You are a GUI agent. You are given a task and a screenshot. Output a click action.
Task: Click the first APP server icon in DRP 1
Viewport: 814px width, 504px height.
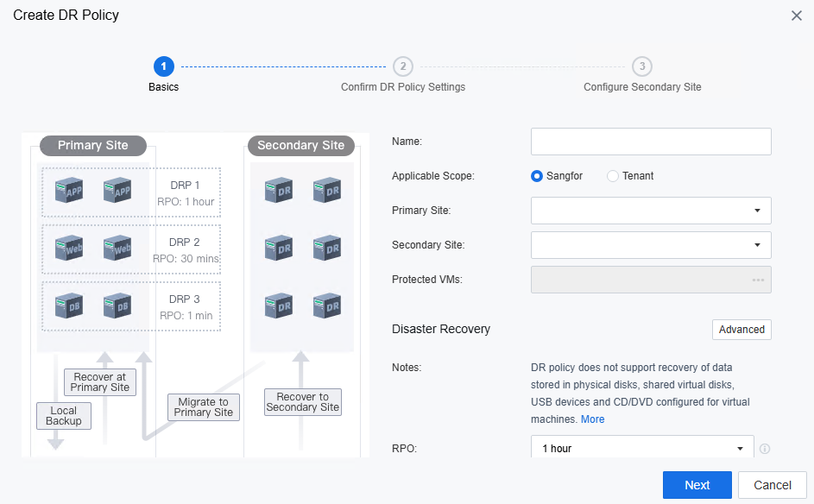coord(69,191)
